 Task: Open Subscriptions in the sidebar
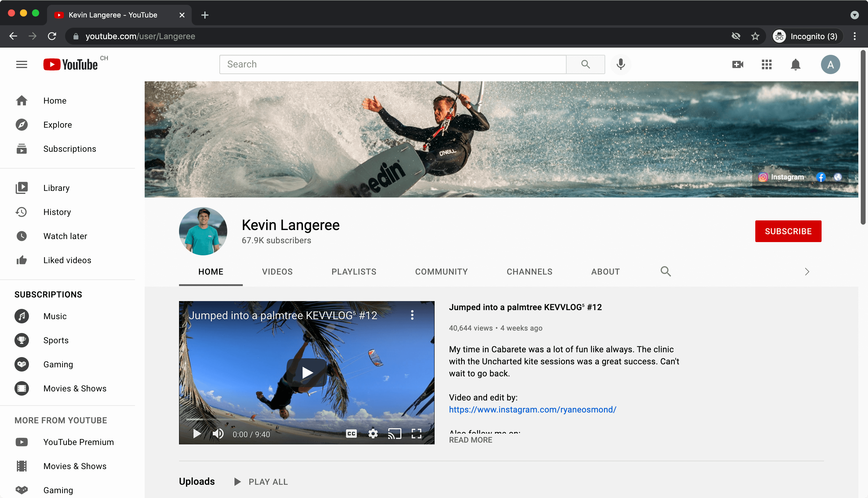point(68,149)
